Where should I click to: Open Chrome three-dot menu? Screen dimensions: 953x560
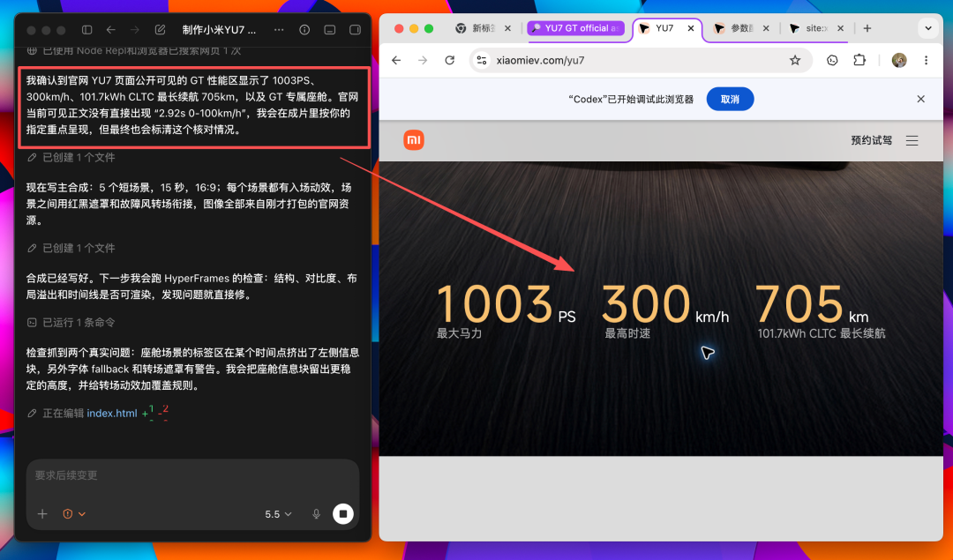pyautogui.click(x=926, y=60)
